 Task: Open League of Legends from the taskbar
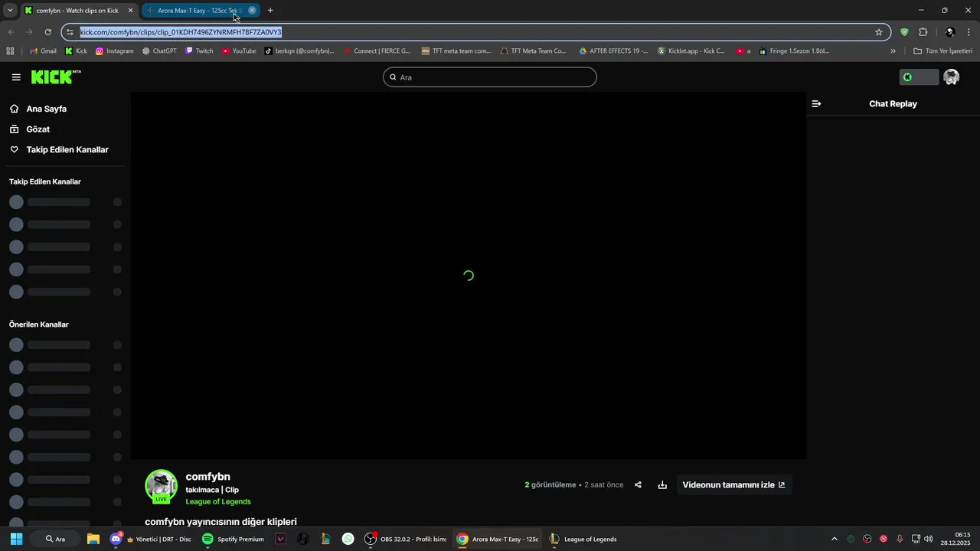click(x=583, y=539)
